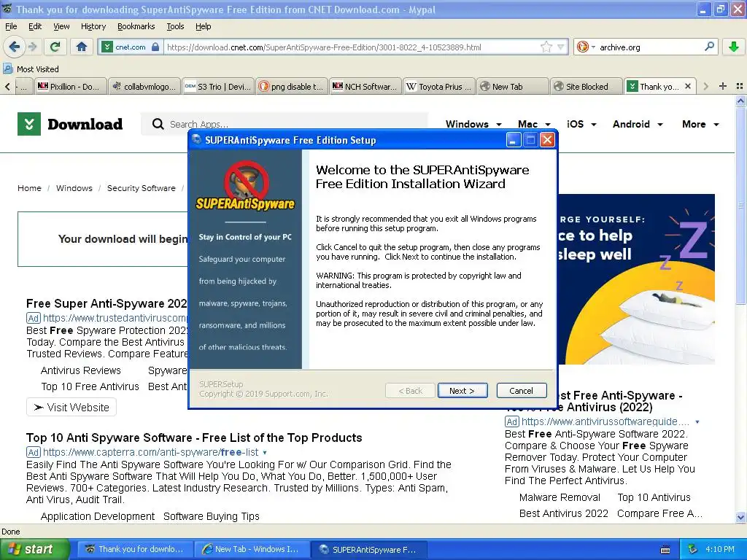The image size is (747, 560).
Task: Click the sleep well pillow ad image
Action: (x=635, y=279)
